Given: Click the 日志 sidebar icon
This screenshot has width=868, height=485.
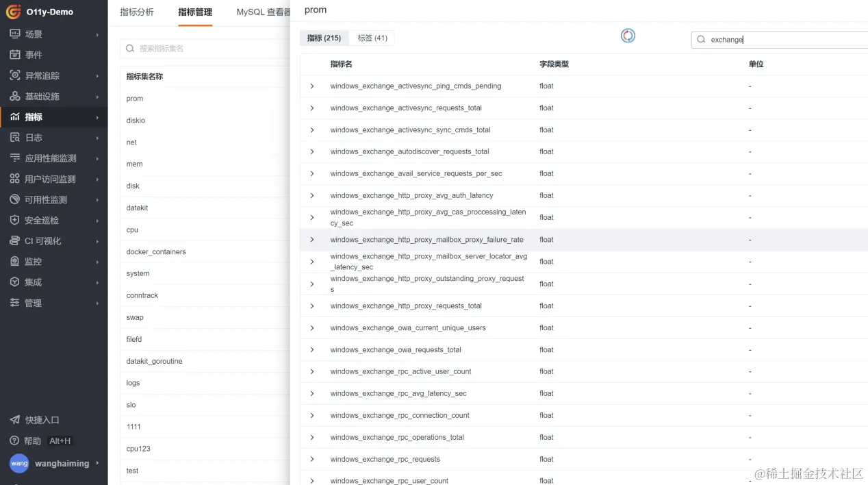Looking at the screenshot, I should pos(14,138).
